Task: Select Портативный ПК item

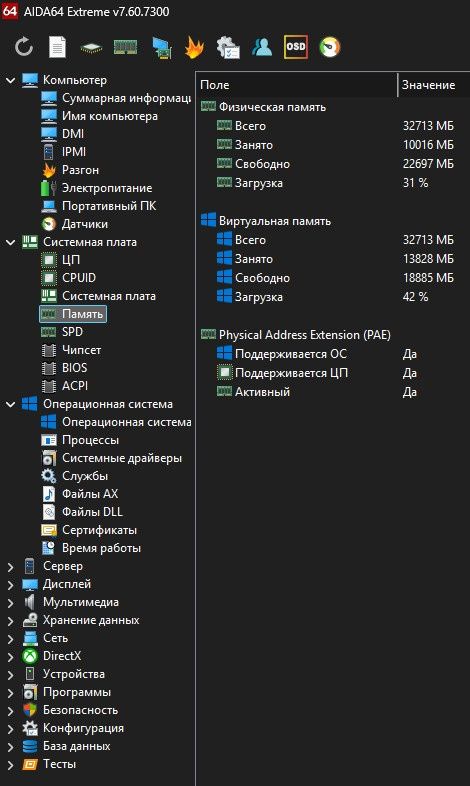Action: (x=98, y=206)
